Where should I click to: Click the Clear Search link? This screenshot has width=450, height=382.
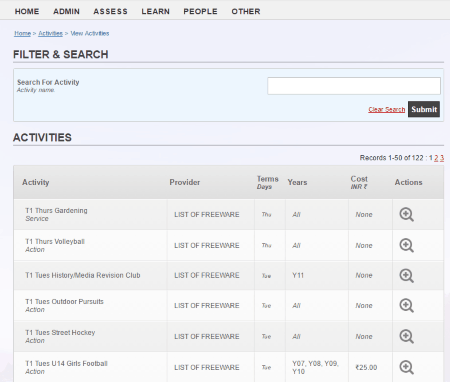click(387, 109)
